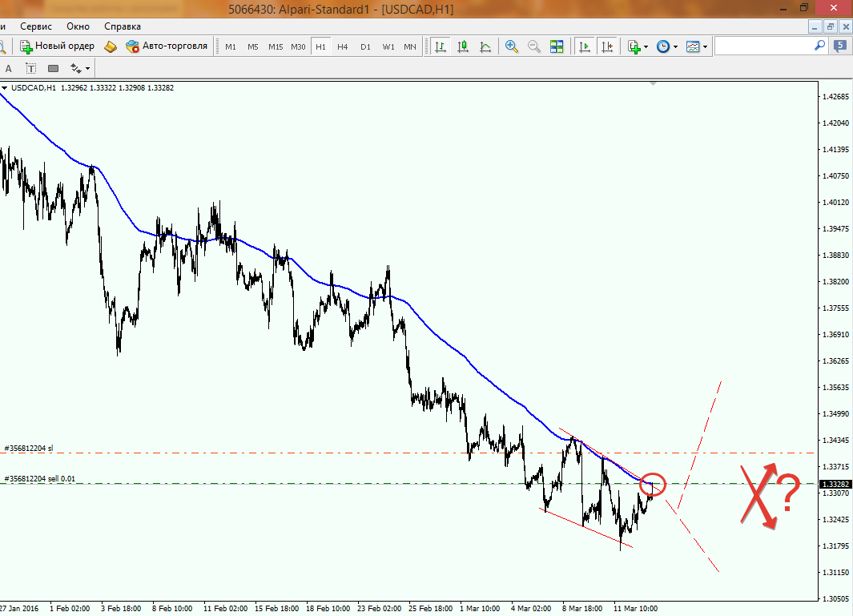
Task: Open the Новый ордер dialog
Action: click(57, 46)
